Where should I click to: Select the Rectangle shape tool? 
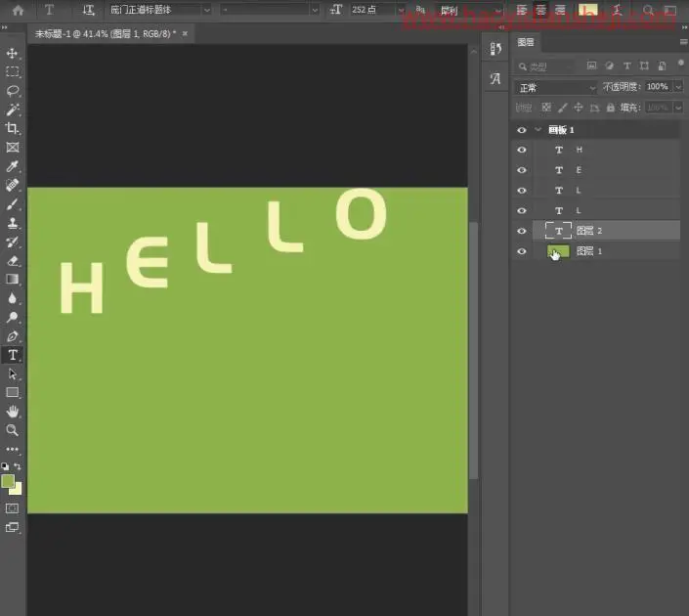[13, 392]
